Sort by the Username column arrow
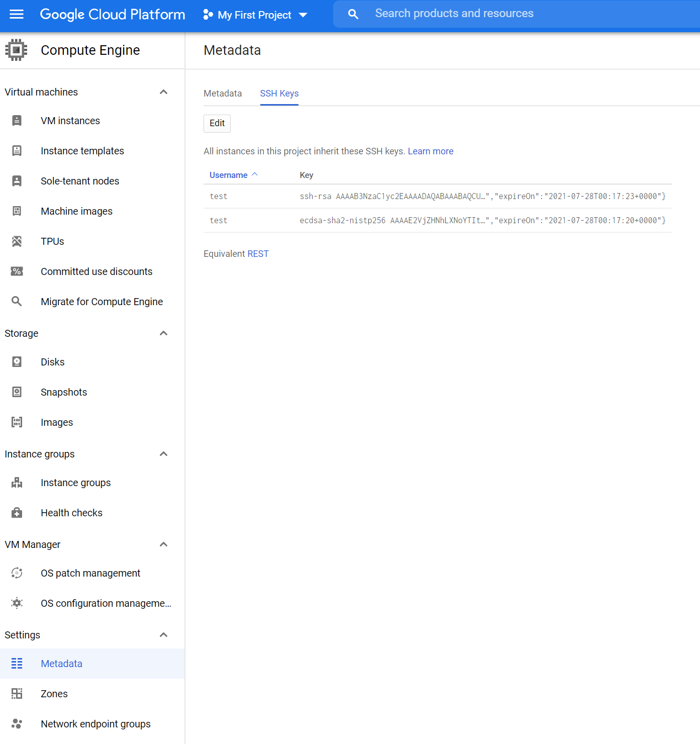The height and width of the screenshot is (744, 700). pyautogui.click(x=255, y=174)
